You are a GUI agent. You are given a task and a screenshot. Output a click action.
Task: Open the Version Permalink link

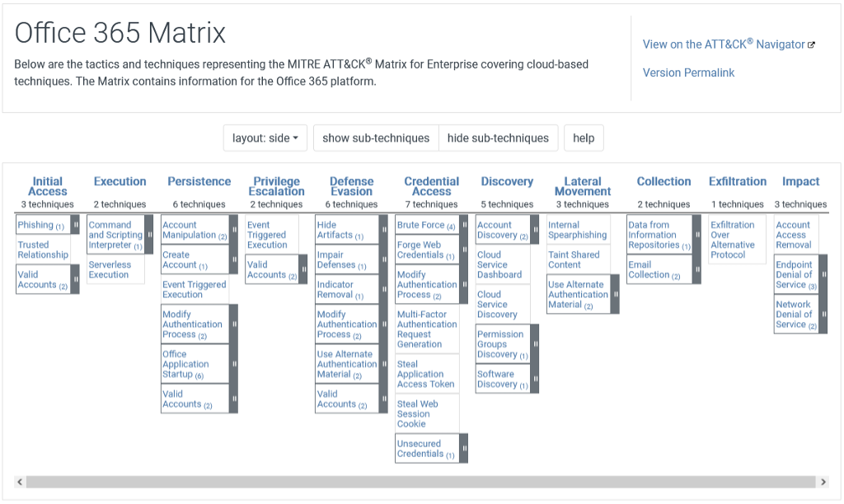click(688, 72)
